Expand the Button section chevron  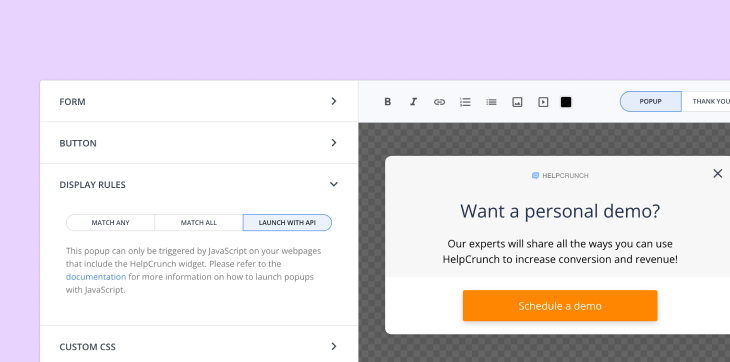point(333,142)
